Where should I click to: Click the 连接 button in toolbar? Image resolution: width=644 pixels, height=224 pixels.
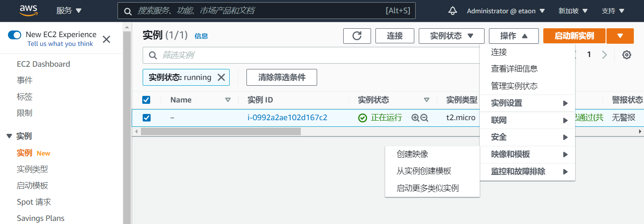coord(395,36)
